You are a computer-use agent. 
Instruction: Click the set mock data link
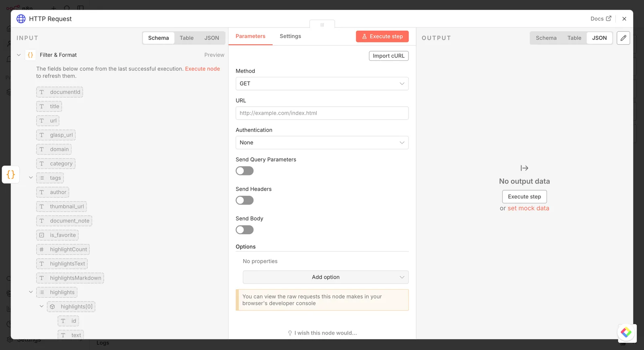(x=528, y=208)
